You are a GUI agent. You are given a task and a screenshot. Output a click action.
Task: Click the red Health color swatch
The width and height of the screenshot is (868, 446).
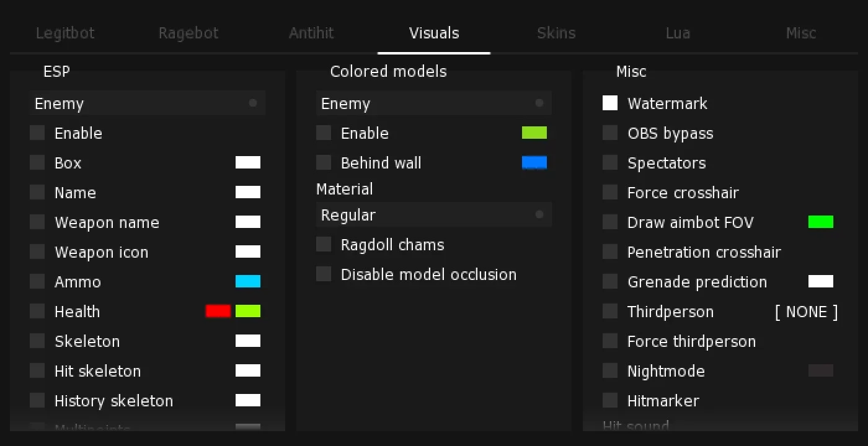coord(218,312)
